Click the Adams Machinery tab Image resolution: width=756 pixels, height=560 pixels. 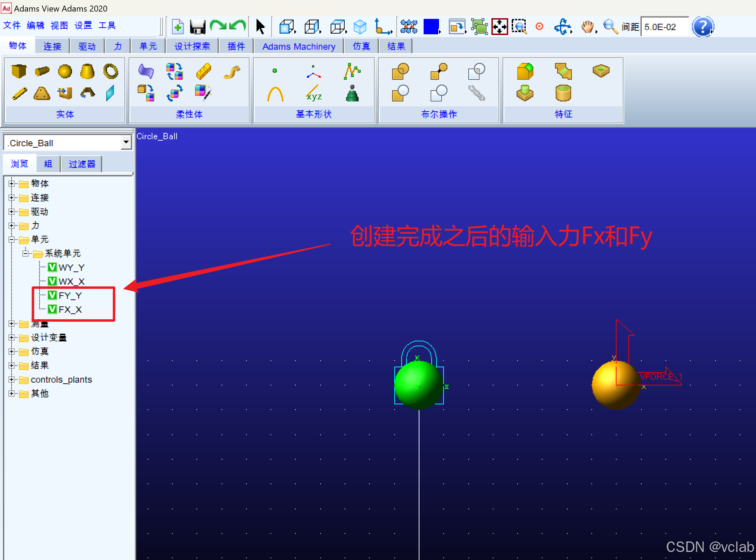(x=298, y=46)
